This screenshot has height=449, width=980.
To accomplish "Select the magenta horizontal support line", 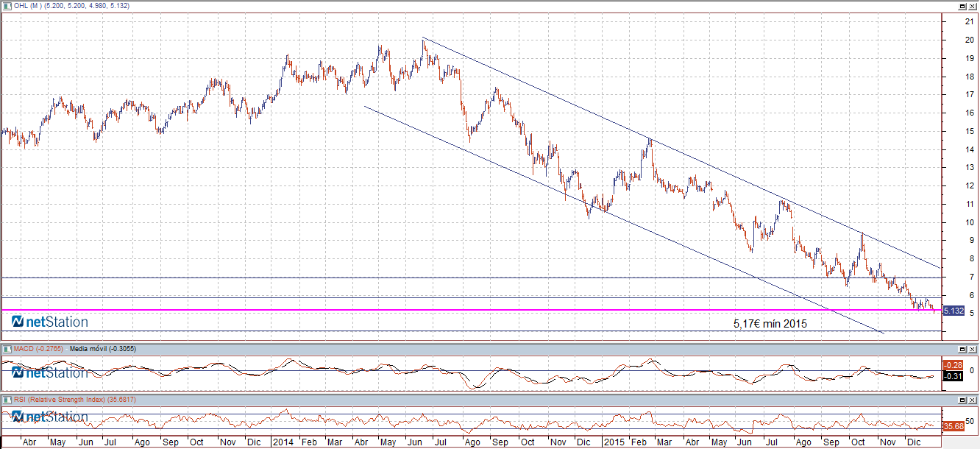I will (441, 310).
